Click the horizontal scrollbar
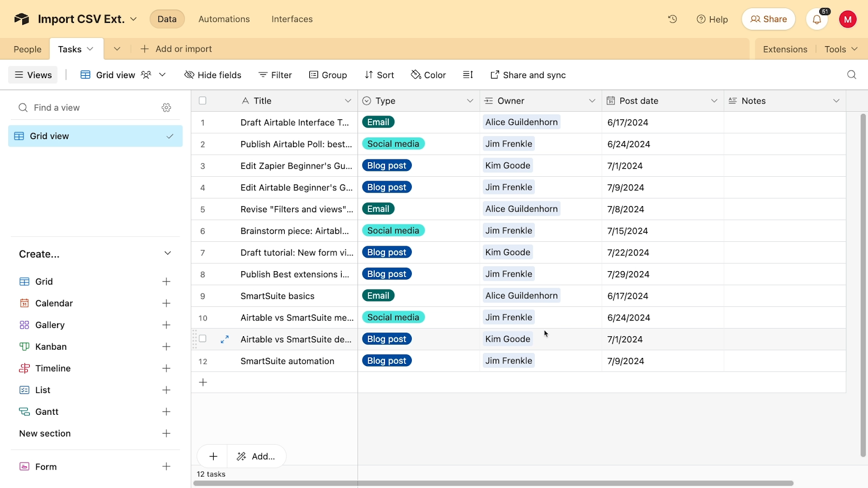The height and width of the screenshot is (488, 868). tap(494, 483)
